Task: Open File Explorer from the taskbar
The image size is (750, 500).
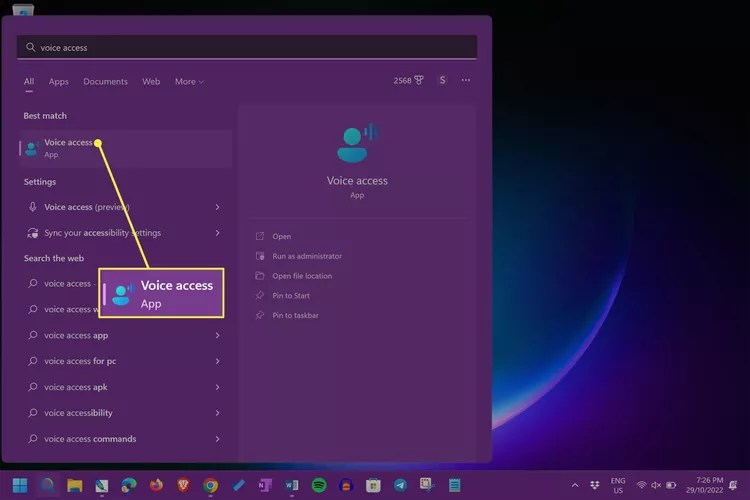Action: click(75, 485)
